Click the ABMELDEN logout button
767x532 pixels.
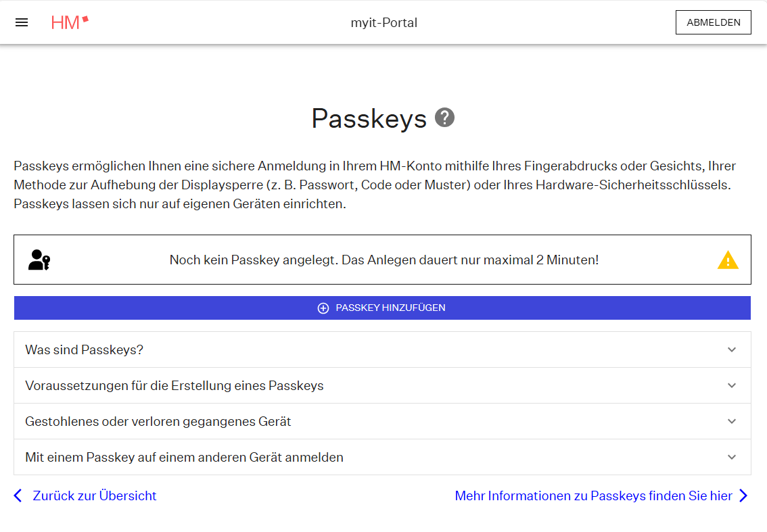point(713,22)
